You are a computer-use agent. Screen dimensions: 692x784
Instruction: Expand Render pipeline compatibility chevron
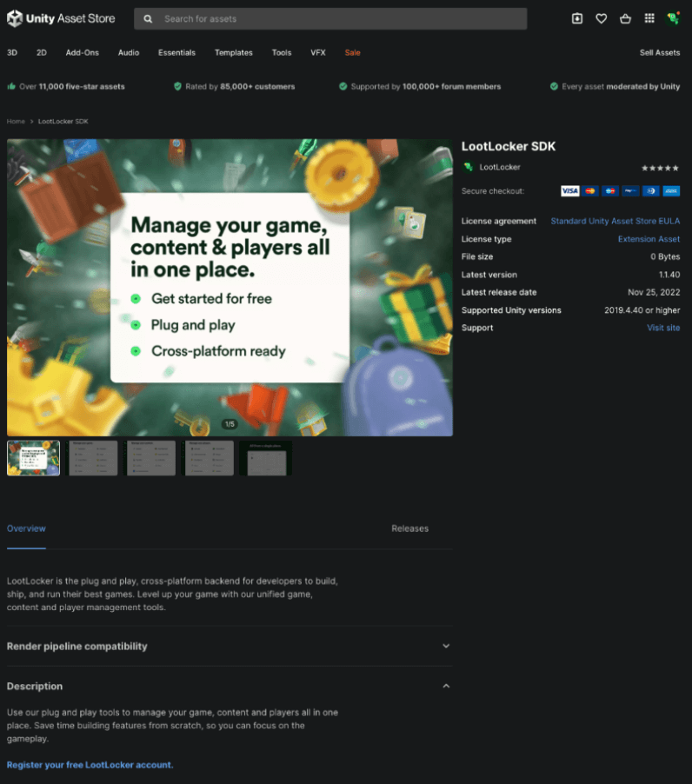point(446,646)
